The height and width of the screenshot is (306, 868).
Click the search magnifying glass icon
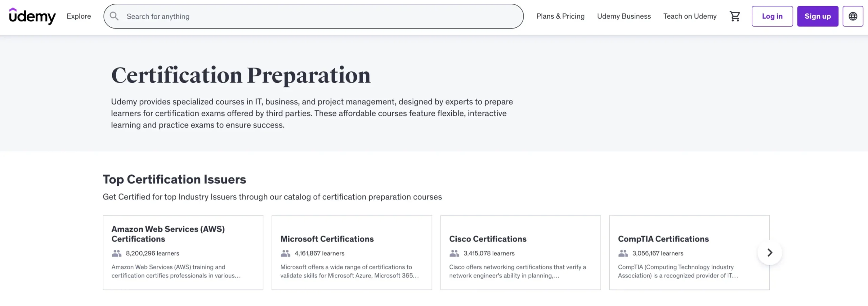pos(114,16)
